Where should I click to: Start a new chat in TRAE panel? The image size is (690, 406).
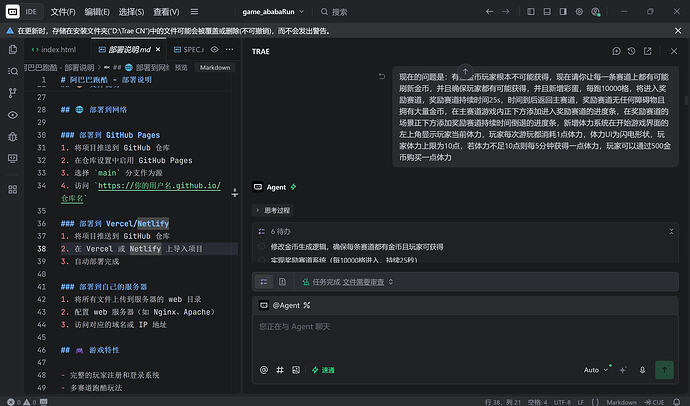click(x=616, y=51)
